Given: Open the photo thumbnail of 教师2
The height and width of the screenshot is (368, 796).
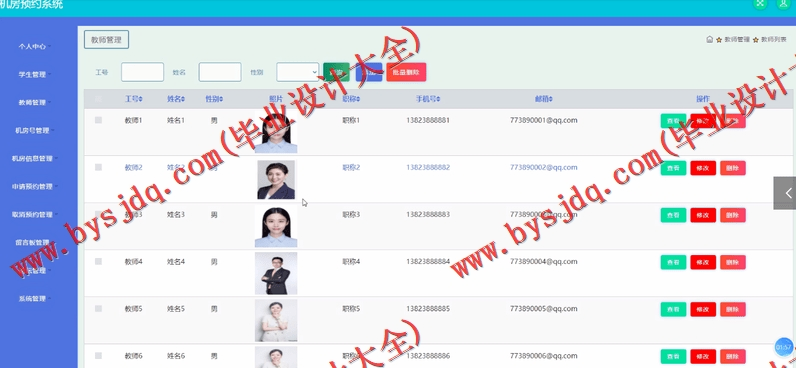Looking at the screenshot, I should [276, 180].
